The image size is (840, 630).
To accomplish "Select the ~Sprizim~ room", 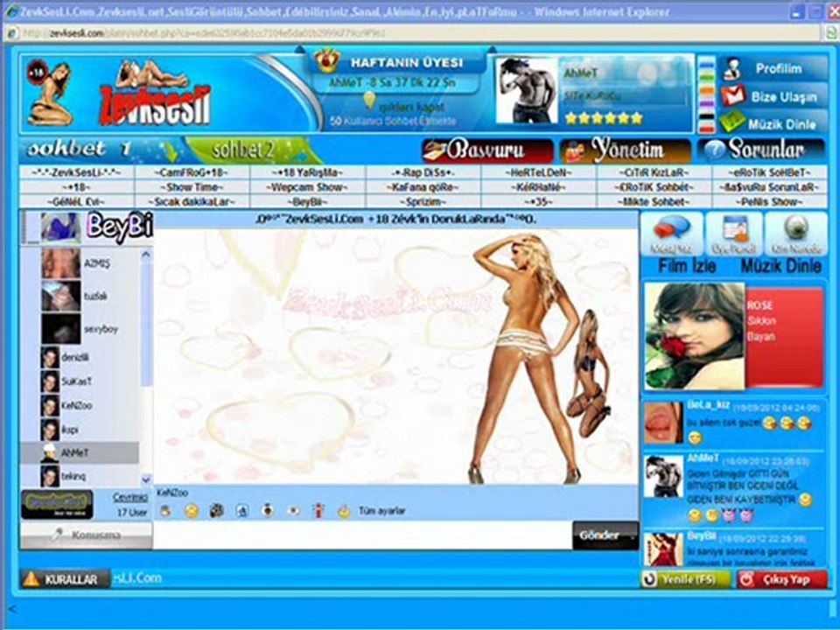I will pyautogui.click(x=423, y=201).
